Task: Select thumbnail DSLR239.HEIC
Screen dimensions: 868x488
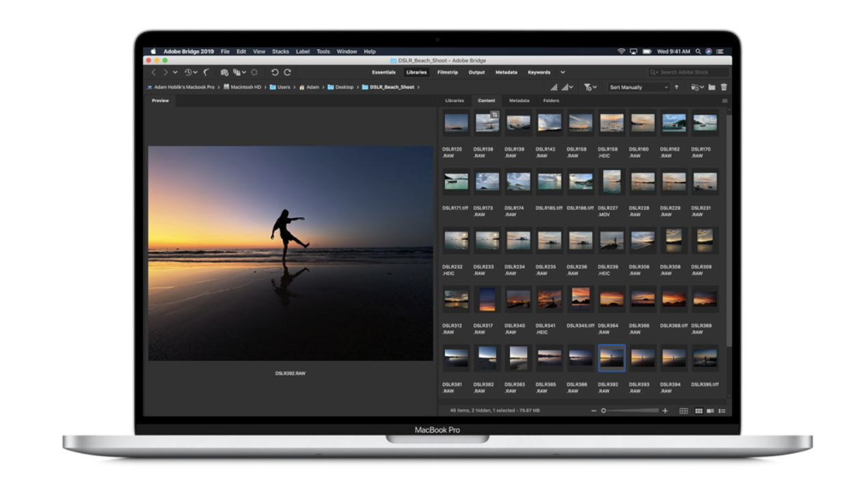Action: tap(612, 241)
